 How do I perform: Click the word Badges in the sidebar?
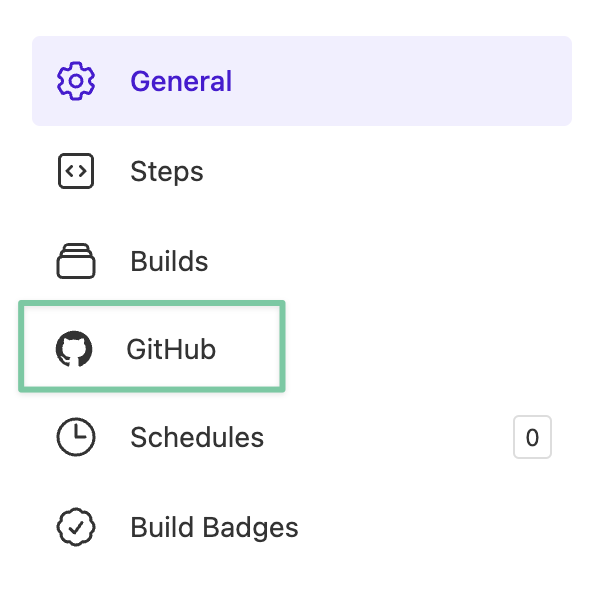[x=252, y=527]
